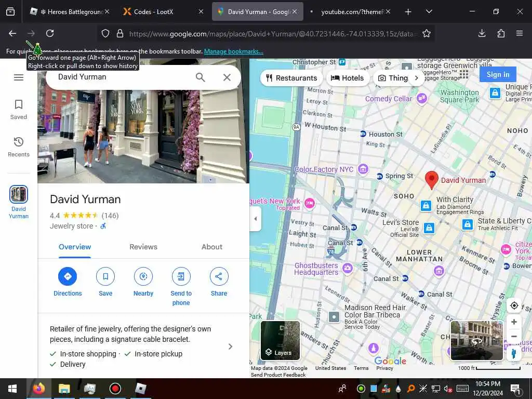This screenshot has height=399, width=532.
Task: Search Nearby places
Action: click(x=143, y=282)
